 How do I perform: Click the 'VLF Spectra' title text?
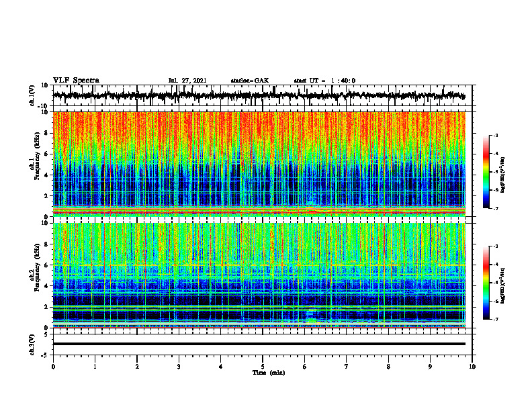click(x=76, y=81)
